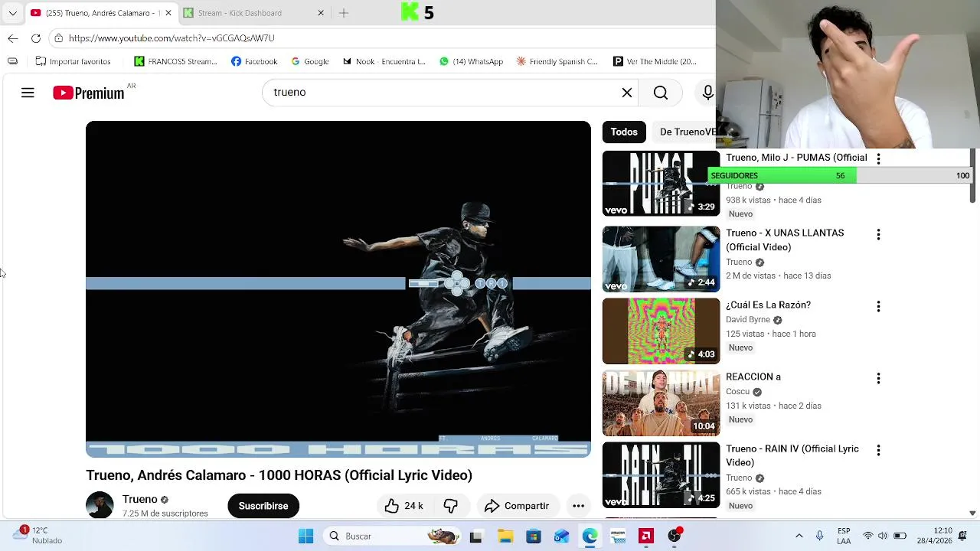
Task: Click the main video player
Action: coord(338,289)
